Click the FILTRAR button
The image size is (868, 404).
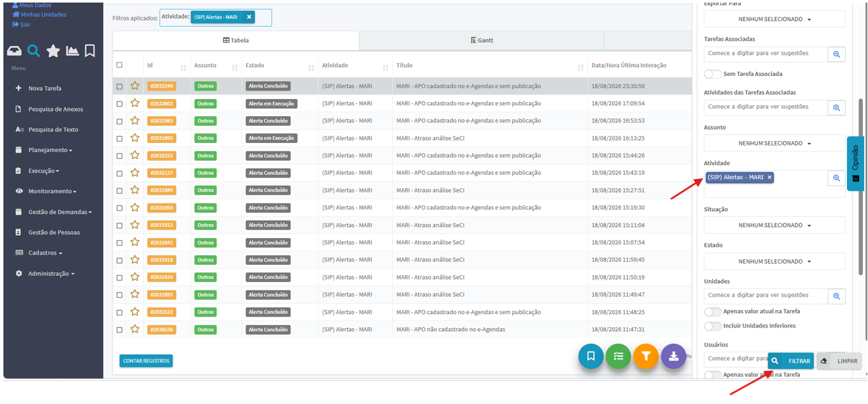(x=791, y=361)
